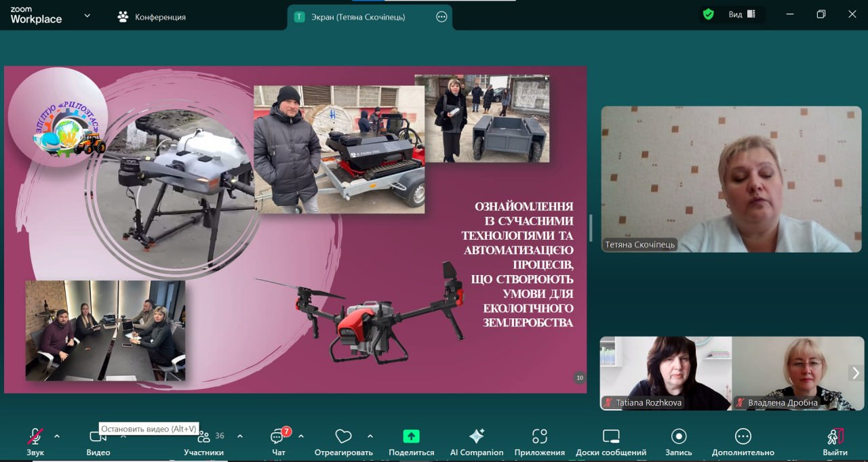Show next participants with right arrow

(x=856, y=373)
